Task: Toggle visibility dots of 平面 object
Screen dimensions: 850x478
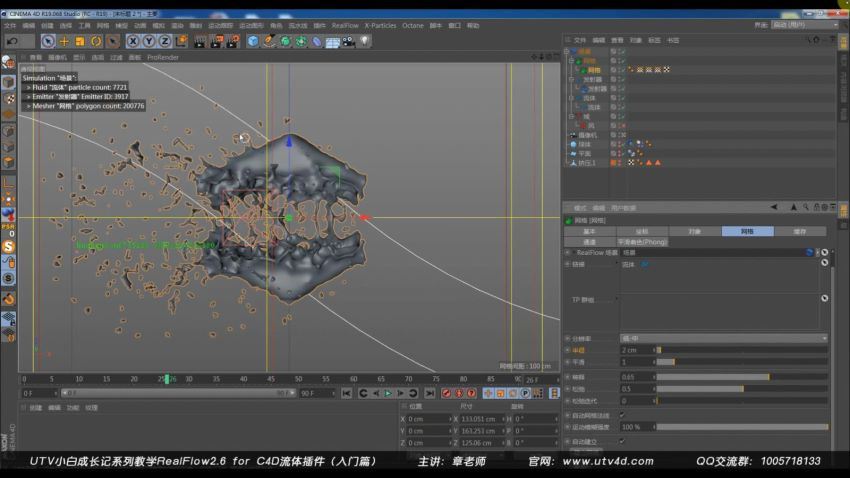Action: [x=620, y=153]
